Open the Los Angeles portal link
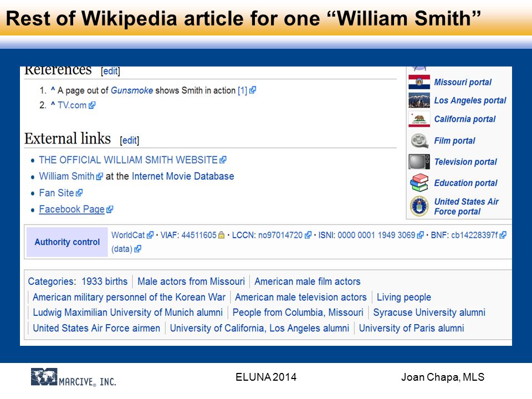532x399 pixels. coord(470,100)
